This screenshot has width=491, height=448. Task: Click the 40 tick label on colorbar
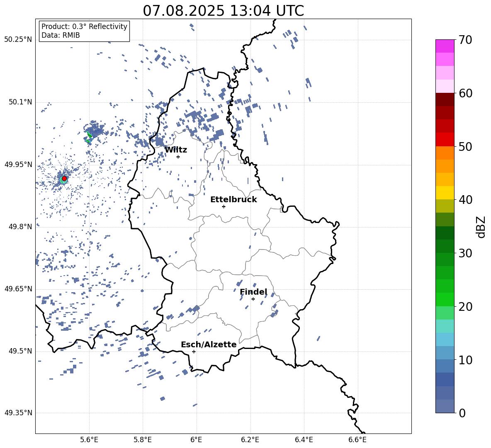465,200
